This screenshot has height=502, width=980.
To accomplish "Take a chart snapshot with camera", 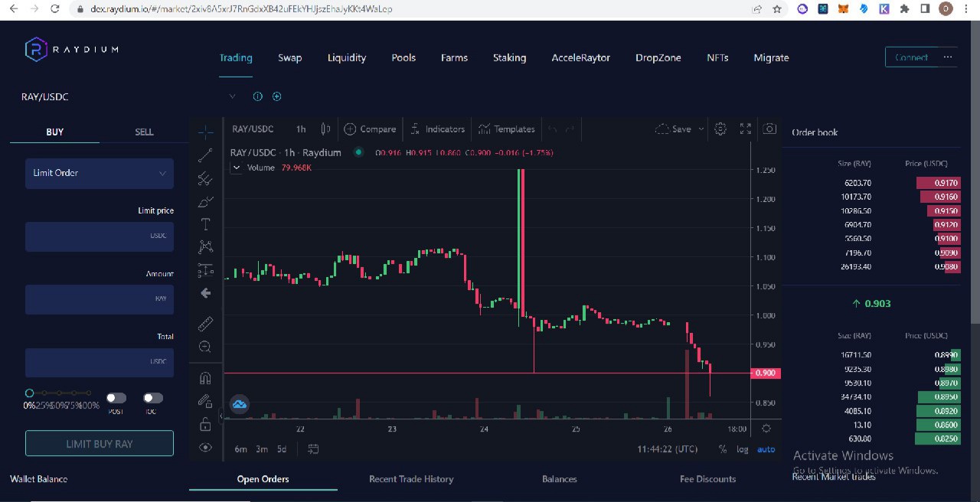I will point(769,129).
